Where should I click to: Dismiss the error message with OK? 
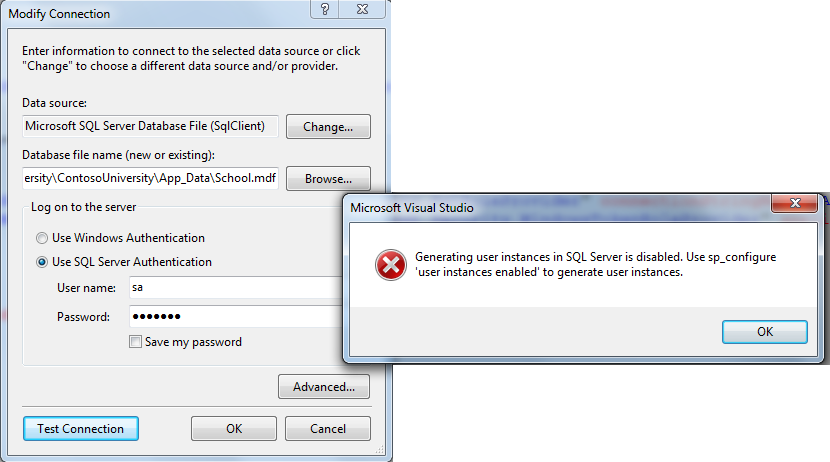coord(765,332)
